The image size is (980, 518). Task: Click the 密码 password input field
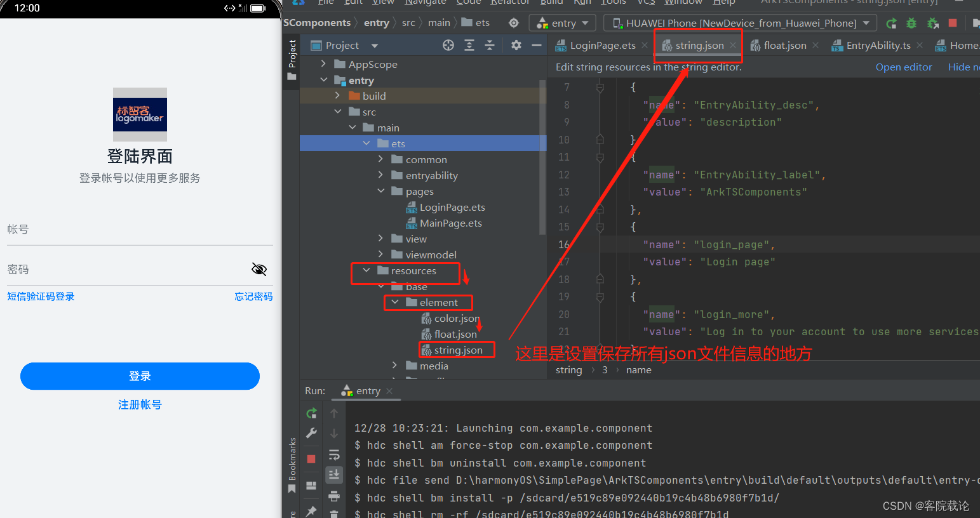127,269
